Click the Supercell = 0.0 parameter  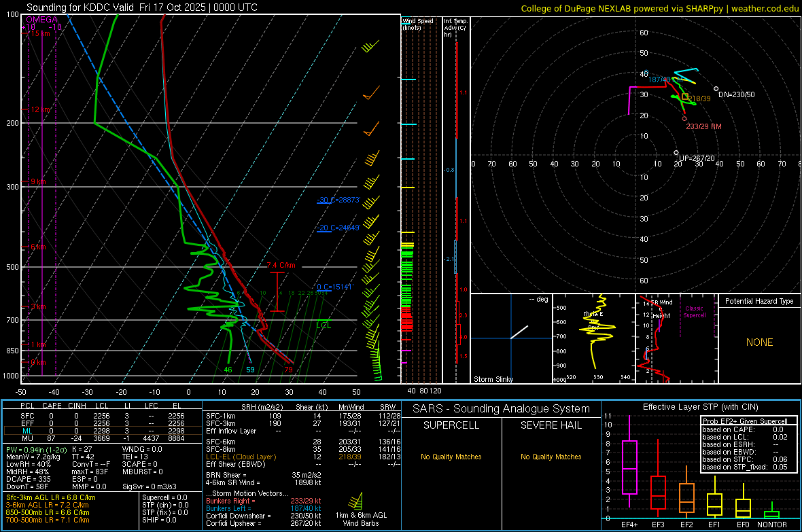[164, 497]
